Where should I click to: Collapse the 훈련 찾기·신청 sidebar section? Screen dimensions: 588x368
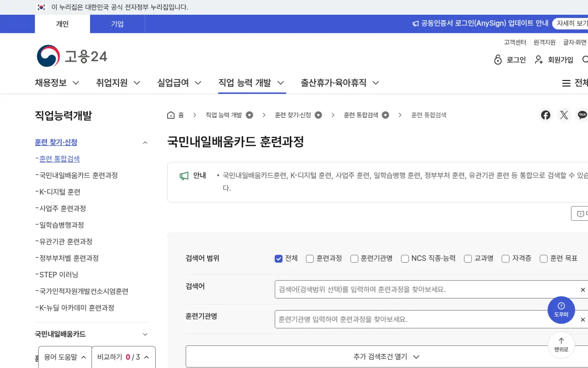pyautogui.click(x=145, y=143)
